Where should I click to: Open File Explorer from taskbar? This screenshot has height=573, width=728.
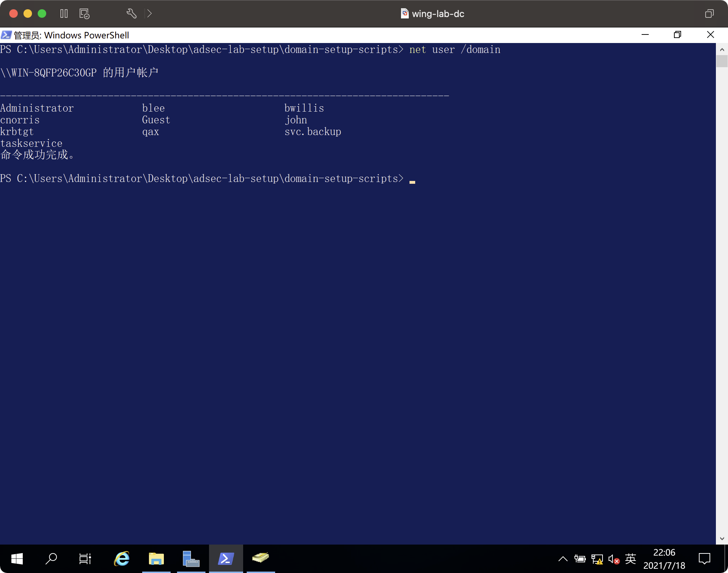tap(156, 559)
